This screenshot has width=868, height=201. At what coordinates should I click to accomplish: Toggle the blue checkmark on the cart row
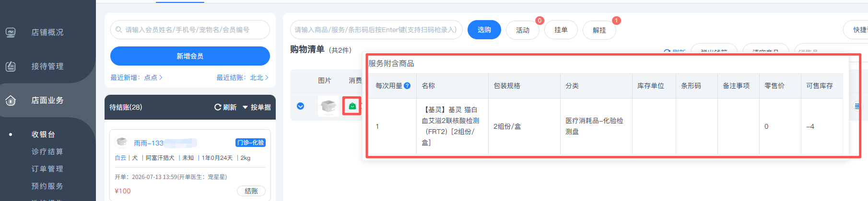(x=300, y=106)
